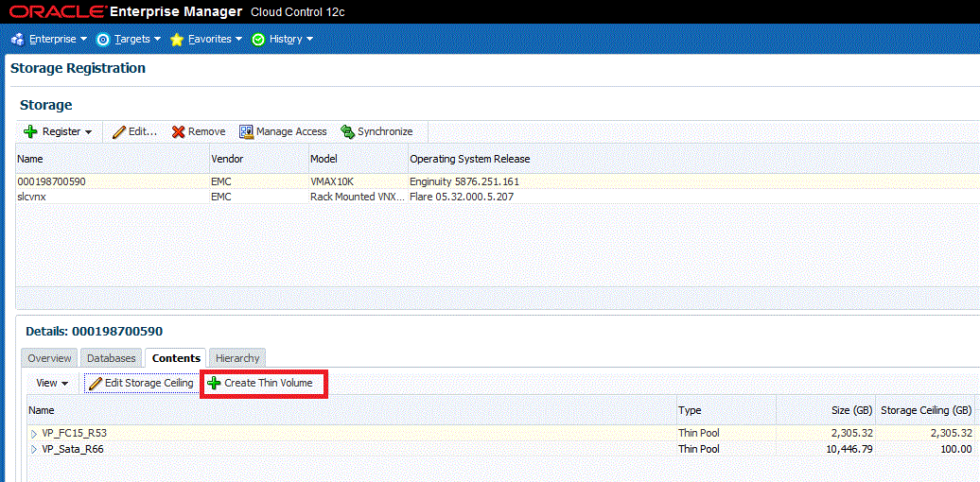Click Flare 05.32.000.5.207 release cell
The width and height of the screenshot is (980, 482).
[x=462, y=196]
